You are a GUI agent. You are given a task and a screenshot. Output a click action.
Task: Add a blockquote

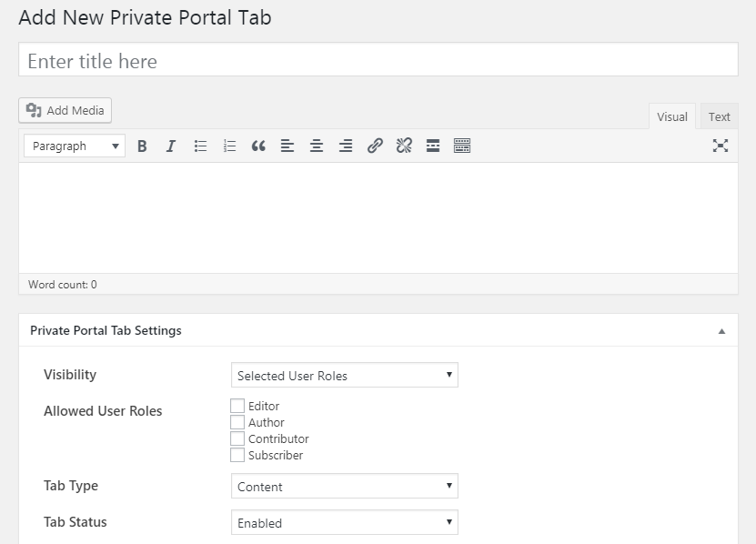[x=258, y=146]
